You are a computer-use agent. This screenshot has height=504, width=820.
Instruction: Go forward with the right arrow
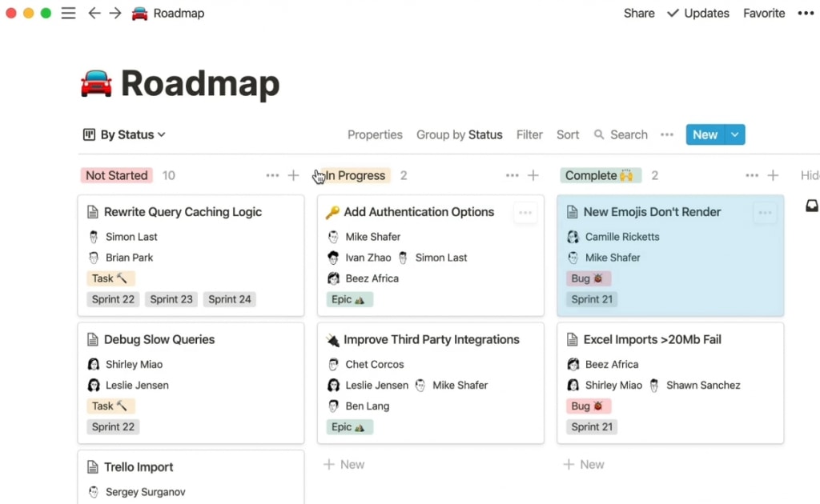click(x=115, y=14)
